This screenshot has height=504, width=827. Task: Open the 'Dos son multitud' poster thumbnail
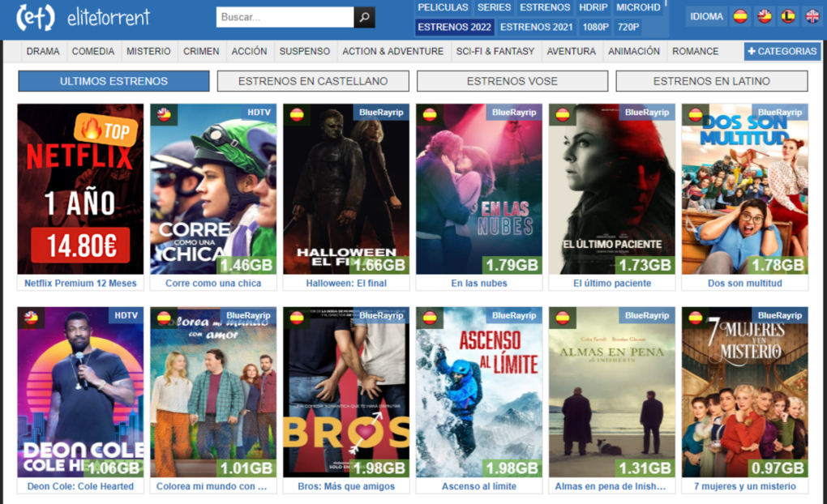(x=744, y=189)
